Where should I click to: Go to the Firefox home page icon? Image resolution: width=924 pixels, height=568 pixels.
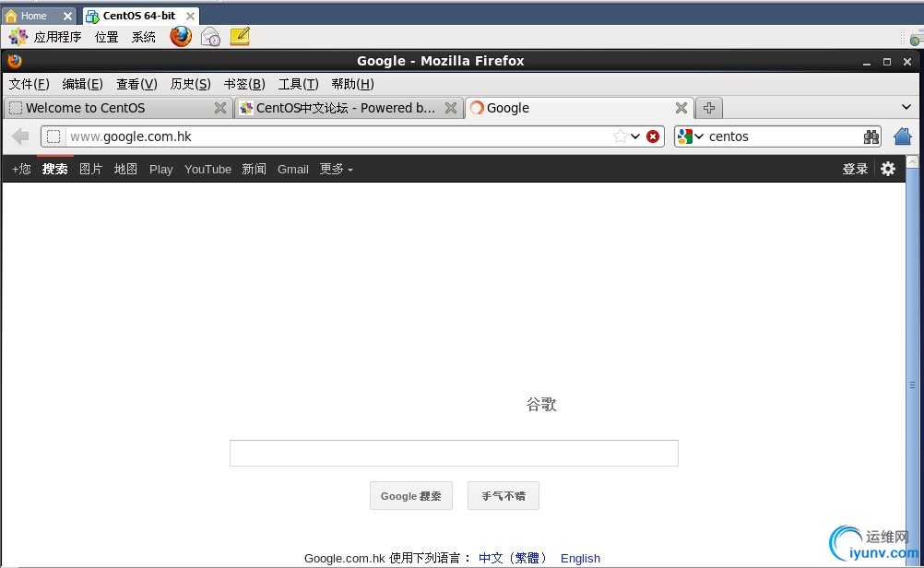(x=902, y=136)
